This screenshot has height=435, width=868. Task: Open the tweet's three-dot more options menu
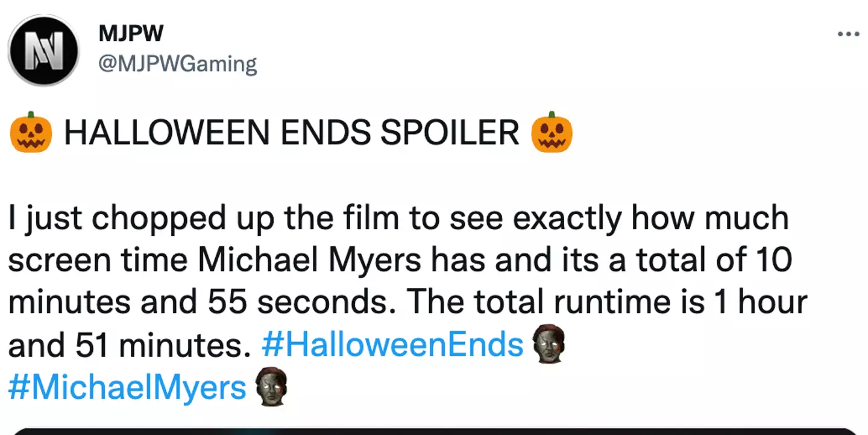(x=848, y=34)
